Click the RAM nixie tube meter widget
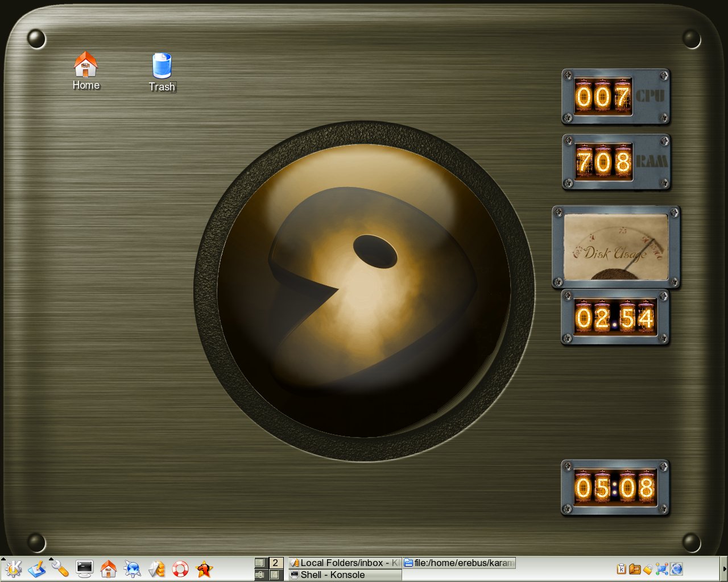 (x=616, y=162)
